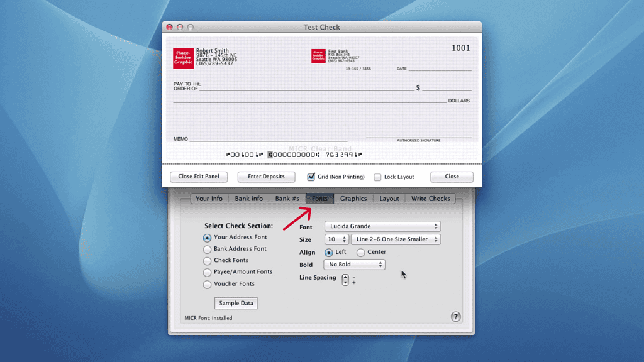Enable the Lock Layout checkbox
The width and height of the screenshot is (644, 362).
tap(377, 177)
